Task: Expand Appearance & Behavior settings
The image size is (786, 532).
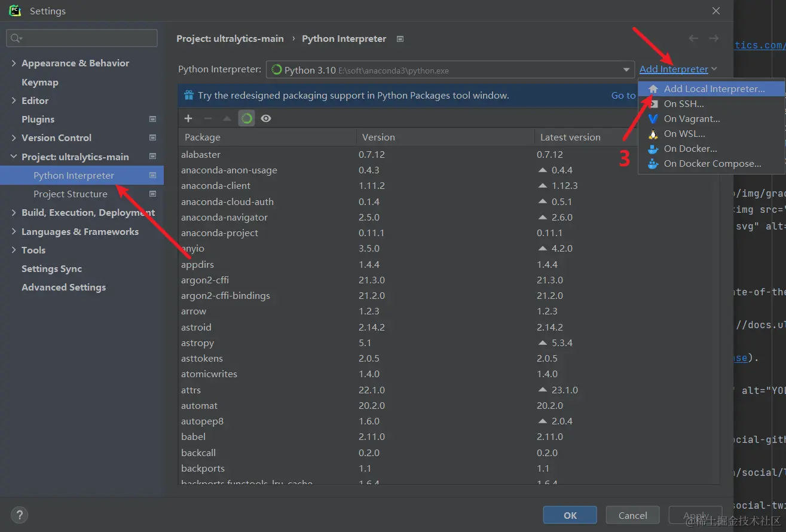Action: pos(14,63)
